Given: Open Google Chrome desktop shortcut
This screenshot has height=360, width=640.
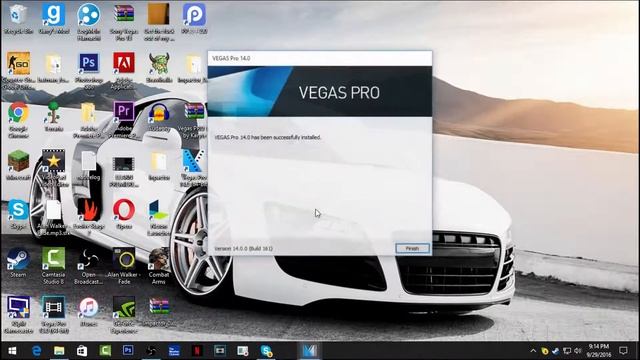Looking at the screenshot, I should [18, 119].
